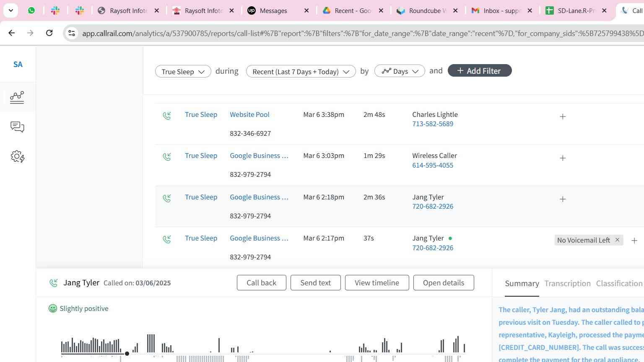Screen dimensions: 644x362
Task: Open phone number 713-582-5689
Action: coord(433,124)
